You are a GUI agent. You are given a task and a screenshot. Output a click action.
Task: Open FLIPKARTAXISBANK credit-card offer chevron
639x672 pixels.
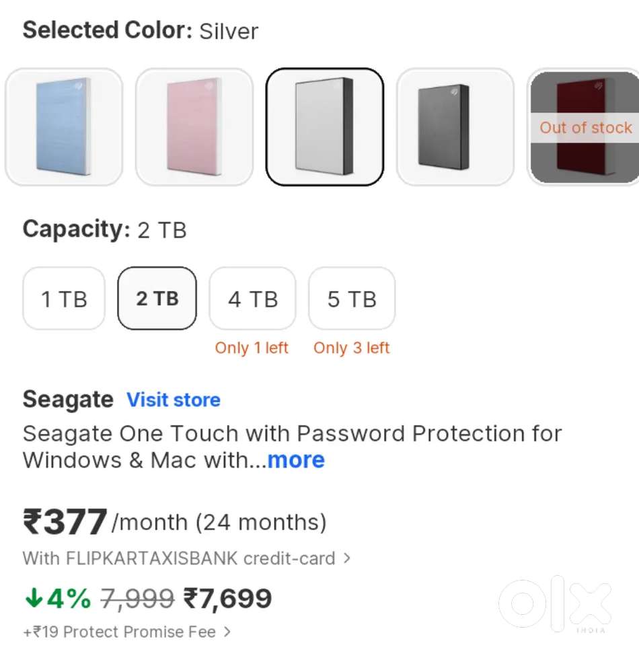(347, 558)
